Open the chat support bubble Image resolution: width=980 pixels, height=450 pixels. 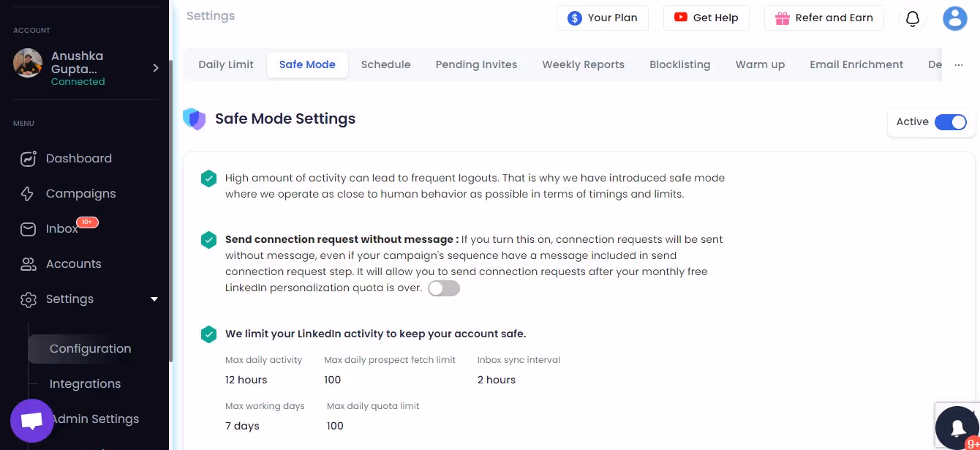(x=32, y=420)
